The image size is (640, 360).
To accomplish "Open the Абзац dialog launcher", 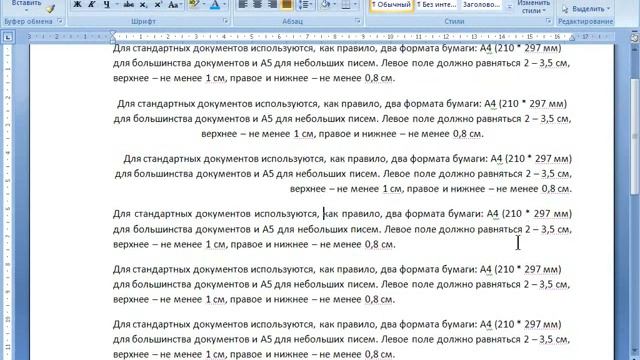I will tap(358, 21).
